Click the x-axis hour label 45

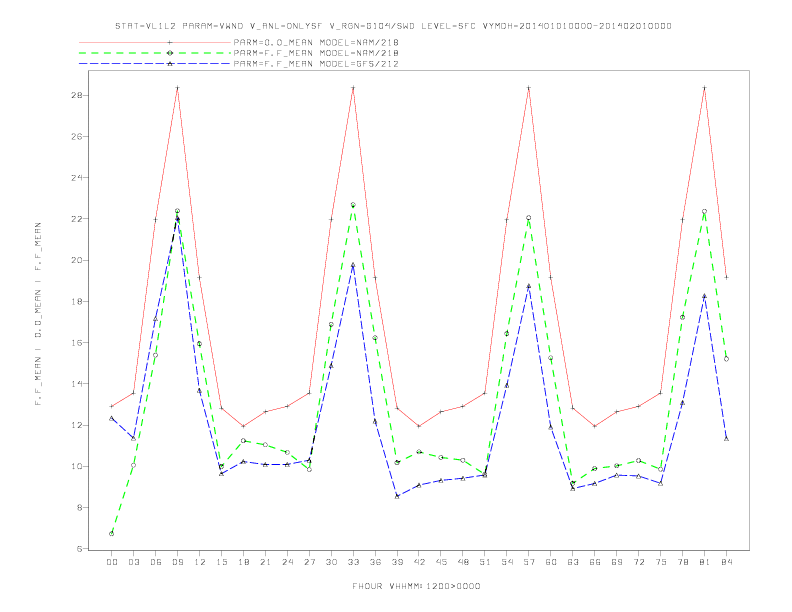pyautogui.click(x=441, y=562)
